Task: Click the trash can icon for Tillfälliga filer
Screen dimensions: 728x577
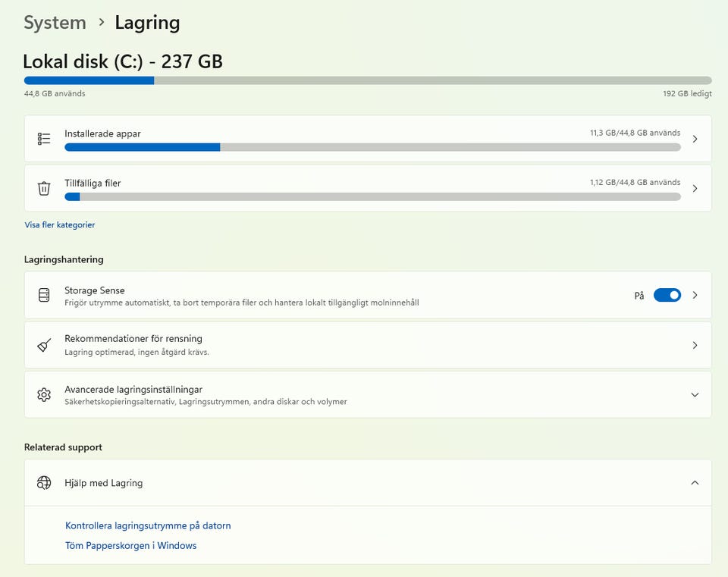Action: pyautogui.click(x=44, y=189)
